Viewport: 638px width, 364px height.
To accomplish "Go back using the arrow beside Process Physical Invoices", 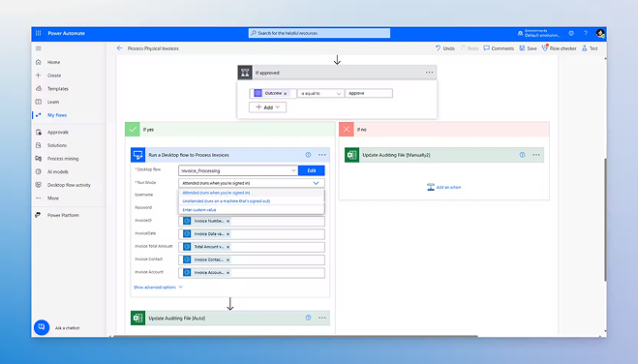I will point(120,48).
